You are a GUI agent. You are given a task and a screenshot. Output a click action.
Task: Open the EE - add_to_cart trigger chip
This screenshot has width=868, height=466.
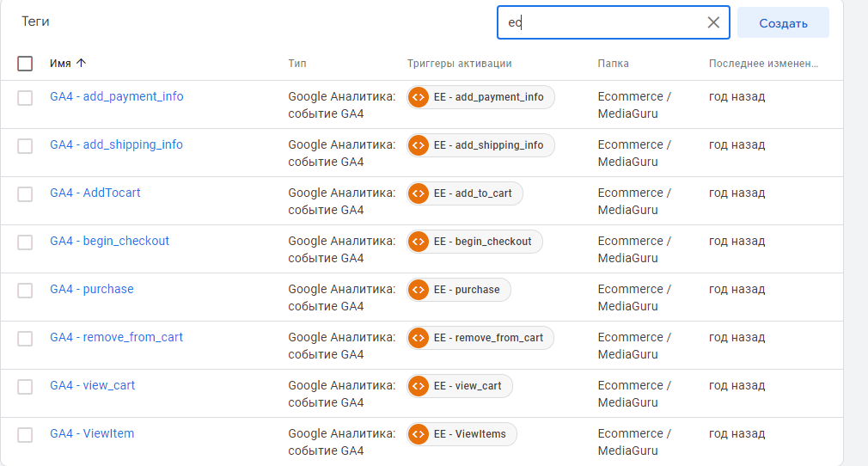pyautogui.click(x=465, y=193)
